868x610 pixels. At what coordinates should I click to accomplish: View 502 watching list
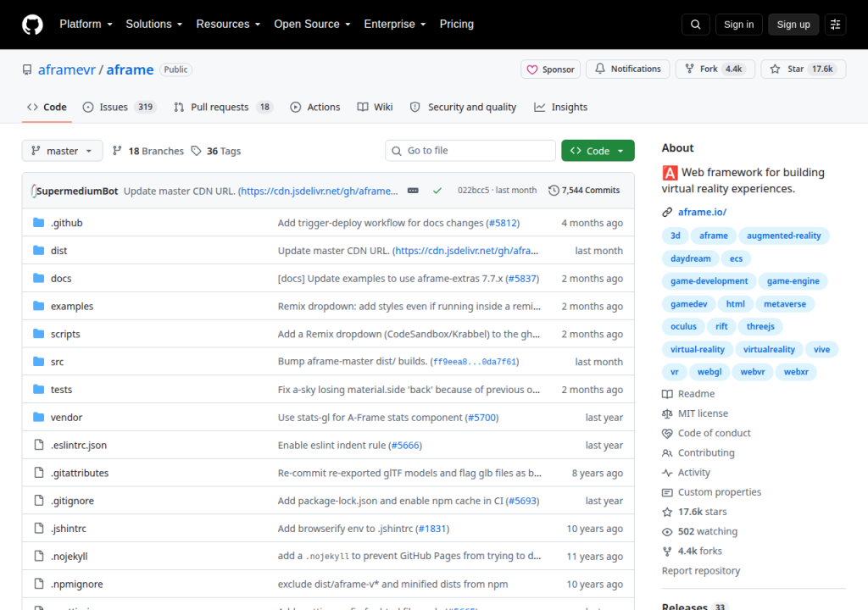tap(700, 531)
